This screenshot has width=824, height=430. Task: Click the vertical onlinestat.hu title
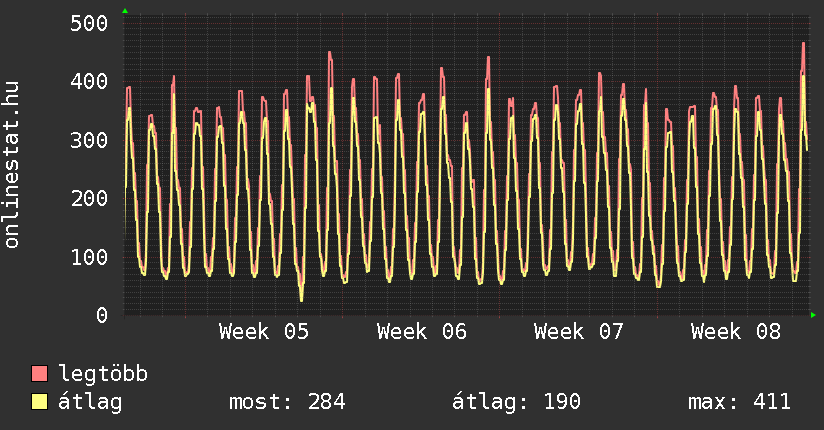[x=13, y=166]
